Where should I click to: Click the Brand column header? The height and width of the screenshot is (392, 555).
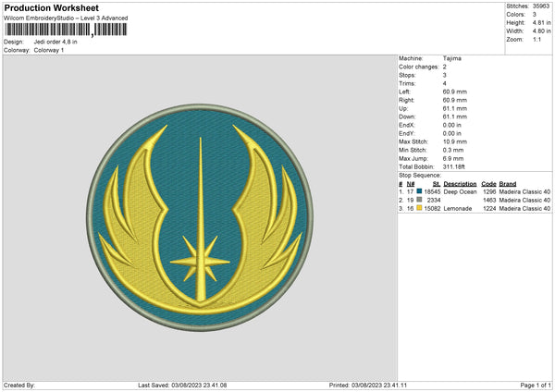508,184
